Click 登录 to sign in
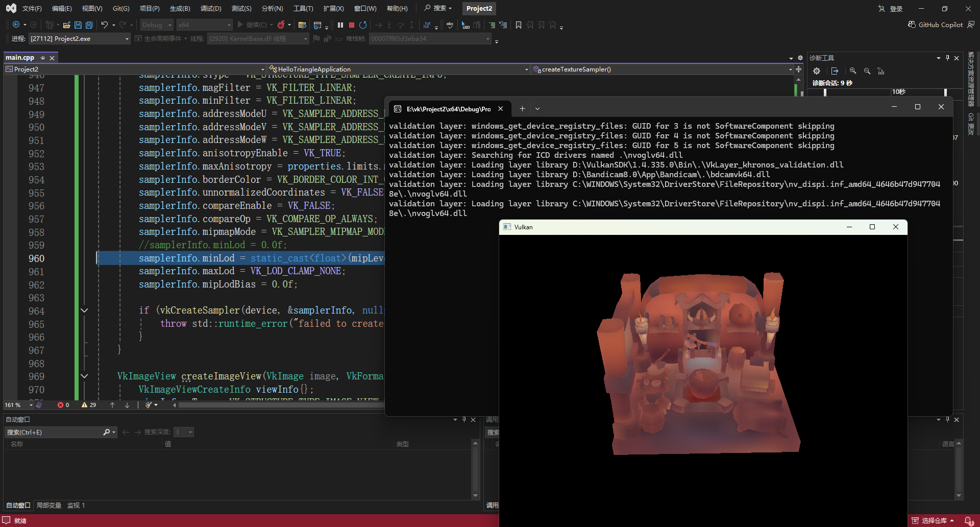The image size is (980, 527). [896, 9]
